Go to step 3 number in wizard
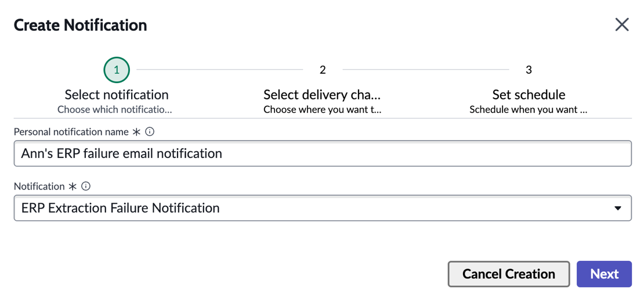 coord(529,70)
